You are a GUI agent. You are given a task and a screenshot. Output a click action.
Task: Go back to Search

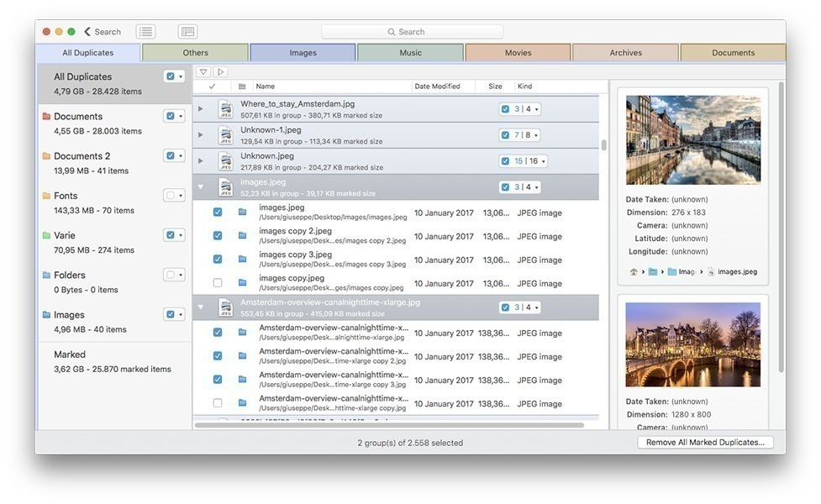pos(103,32)
